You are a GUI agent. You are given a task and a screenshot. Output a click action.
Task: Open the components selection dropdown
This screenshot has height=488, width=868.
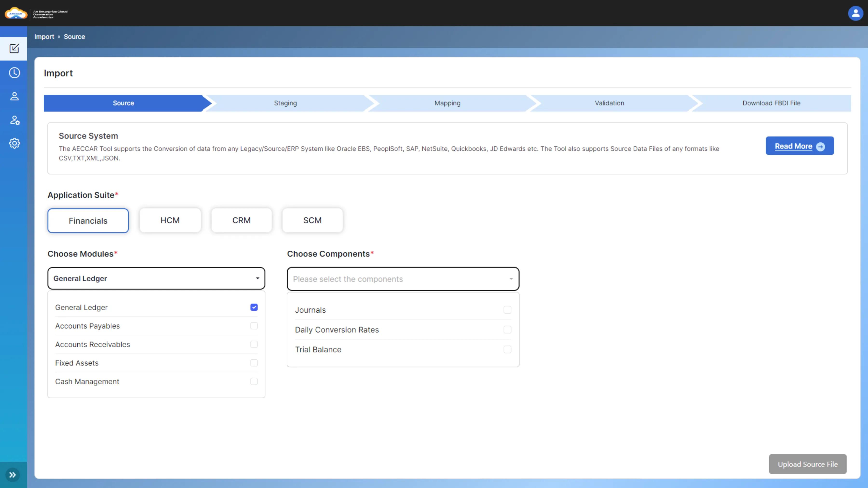pyautogui.click(x=403, y=279)
